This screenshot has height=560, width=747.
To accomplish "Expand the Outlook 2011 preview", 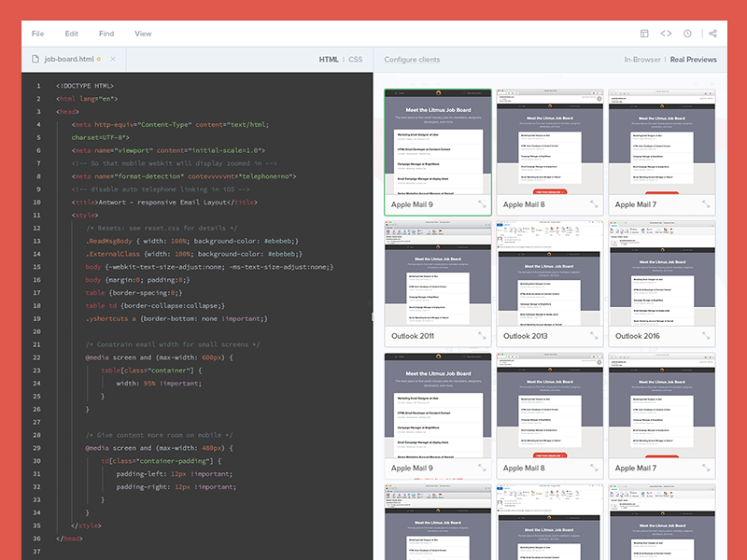I will 482,336.
